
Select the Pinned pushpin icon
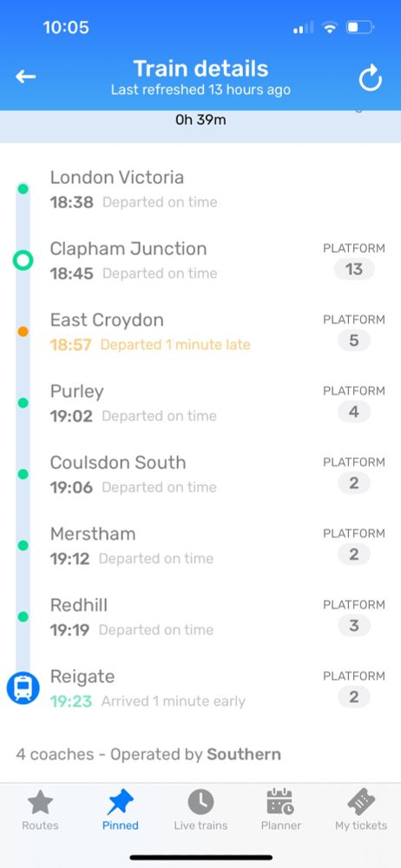(120, 802)
